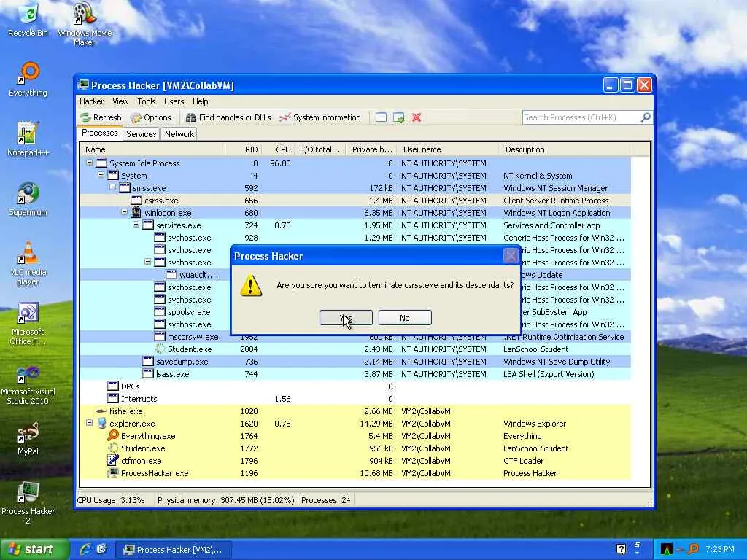Select the csrss.exe process row
This screenshot has height=560, width=747.
(x=355, y=201)
